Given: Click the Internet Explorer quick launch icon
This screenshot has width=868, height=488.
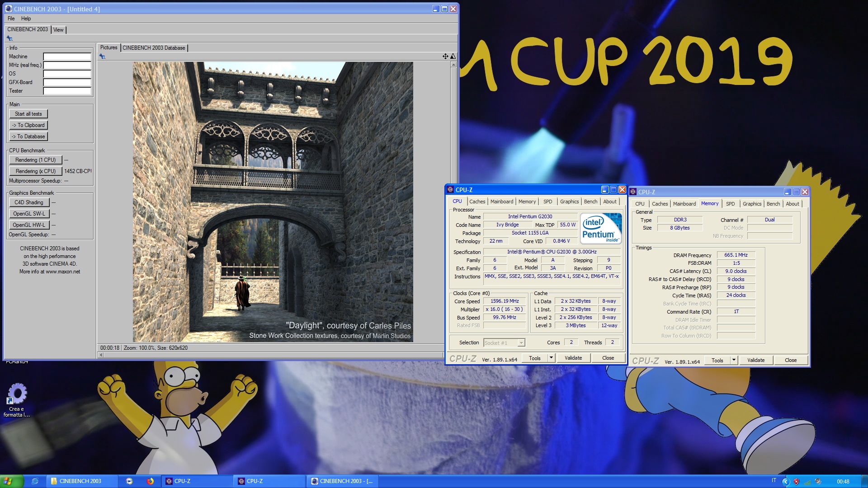Looking at the screenshot, I should (x=35, y=481).
